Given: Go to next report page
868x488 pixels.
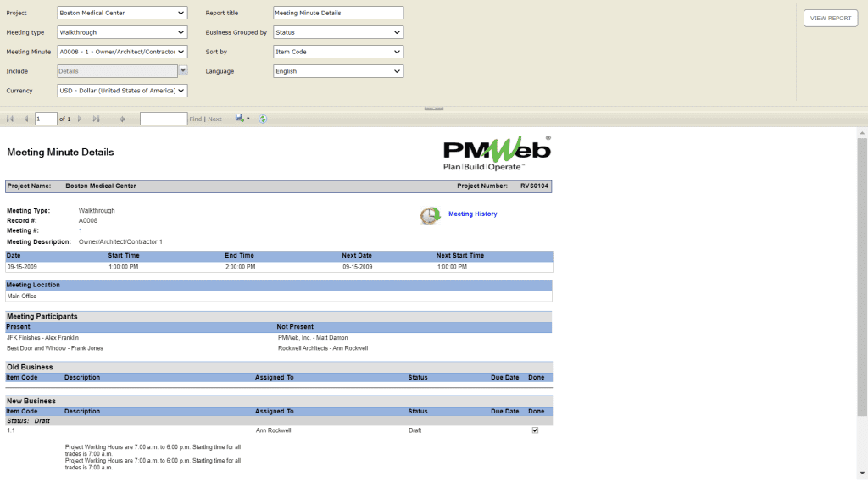Looking at the screenshot, I should pyautogui.click(x=80, y=119).
